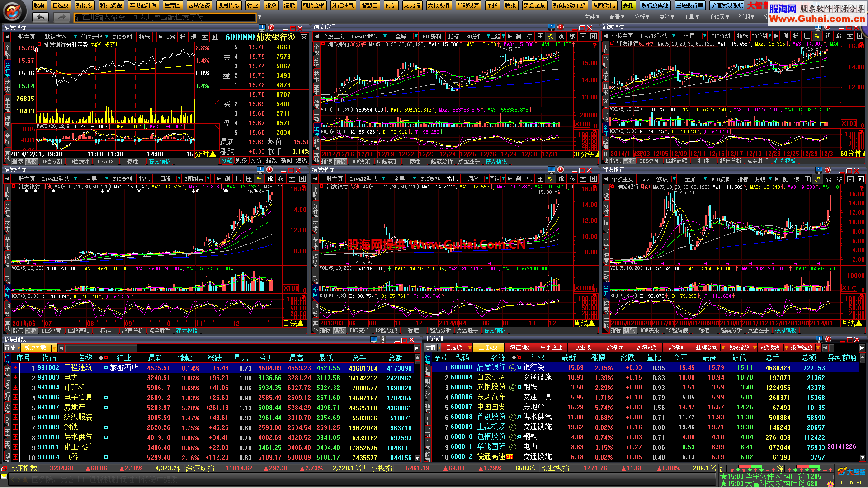Click the skip-to-end icon in 月线 chart toolbar
This screenshot has width=868, height=488.
[861, 179]
